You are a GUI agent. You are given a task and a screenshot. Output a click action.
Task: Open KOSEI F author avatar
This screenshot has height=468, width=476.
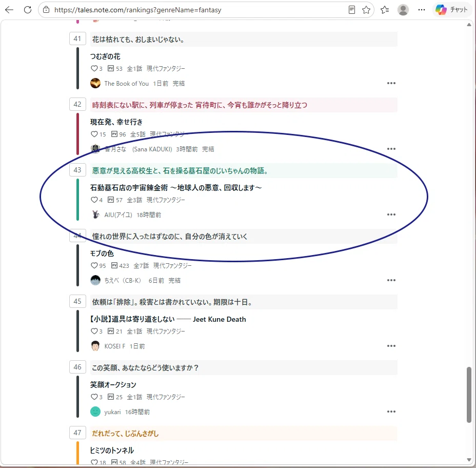click(x=95, y=346)
